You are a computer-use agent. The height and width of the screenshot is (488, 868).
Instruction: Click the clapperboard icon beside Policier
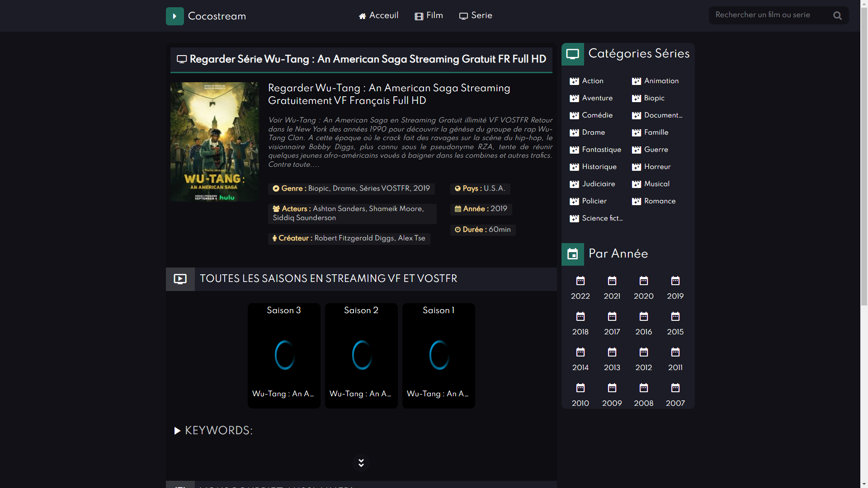pos(574,202)
